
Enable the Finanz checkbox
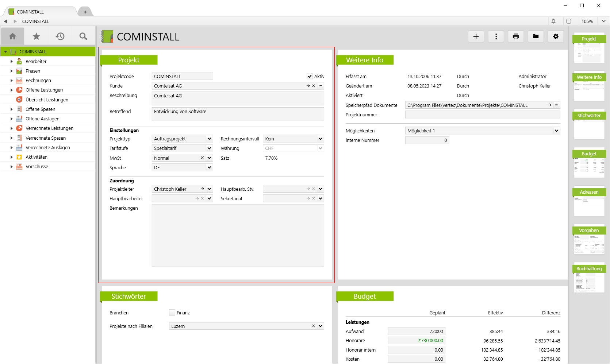(x=172, y=313)
